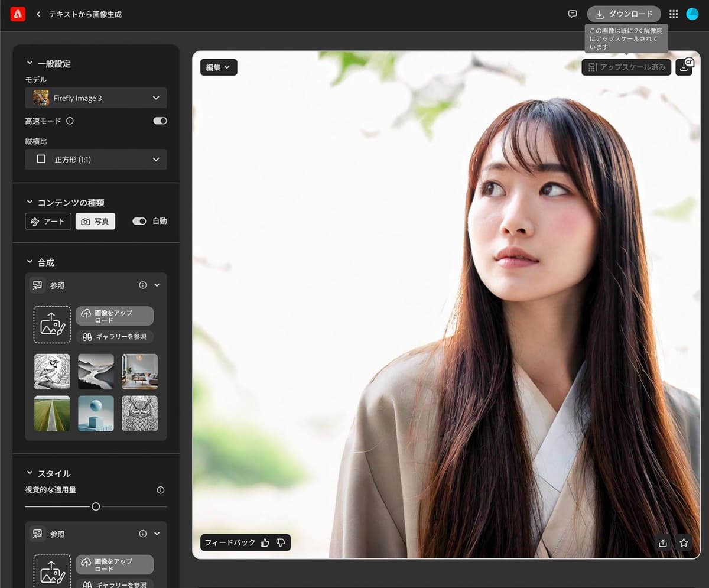This screenshot has width=709, height=588.
Task: Select the アート content type option
Action: point(48,221)
